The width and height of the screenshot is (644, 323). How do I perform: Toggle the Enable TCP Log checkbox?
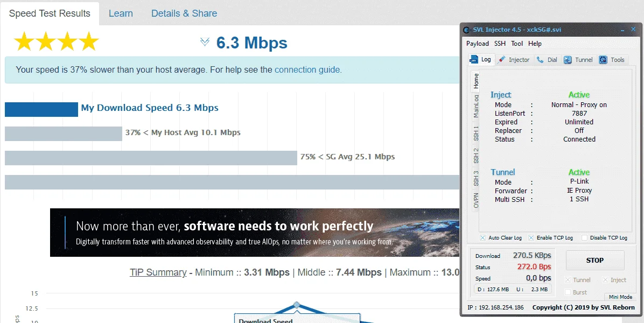point(531,237)
